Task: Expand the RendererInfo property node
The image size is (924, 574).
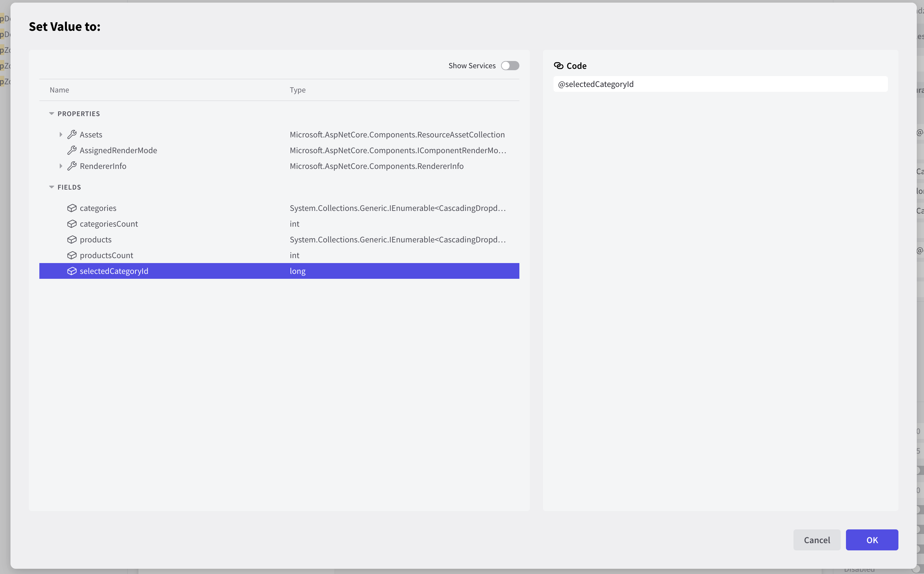Action: pyautogui.click(x=61, y=166)
